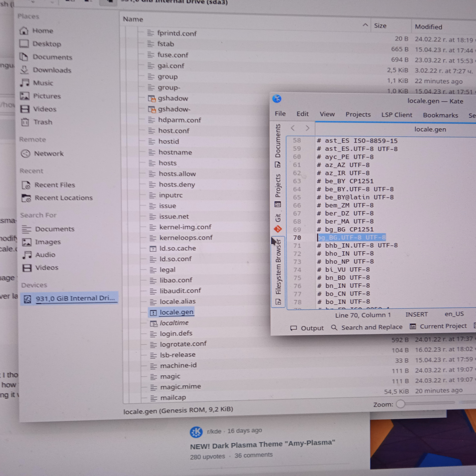Open the en_US dictionary selector in the status bar
Image resolution: width=476 pixels, height=476 pixels.
point(454,314)
